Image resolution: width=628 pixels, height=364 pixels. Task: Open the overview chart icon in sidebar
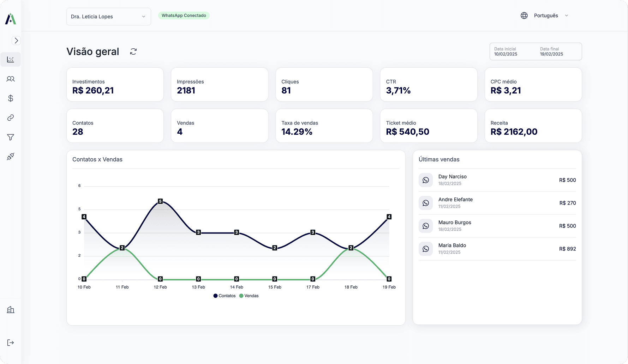[11, 60]
